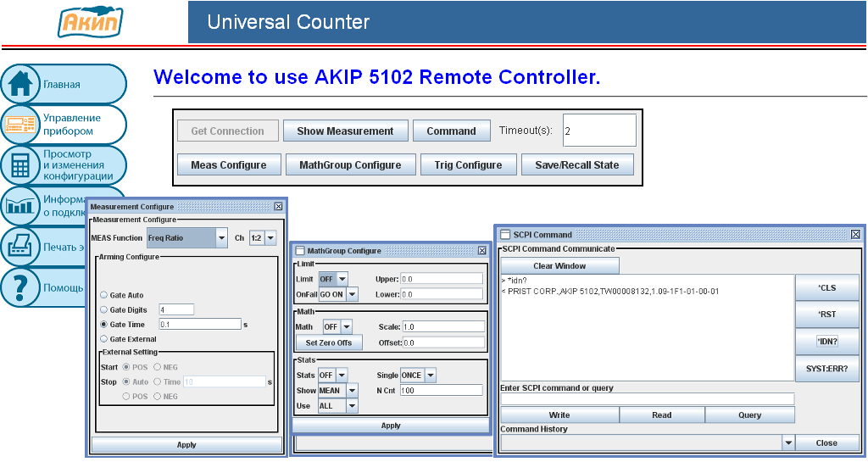Select the Gate Auto radio button
The image size is (868, 462).
point(104,295)
